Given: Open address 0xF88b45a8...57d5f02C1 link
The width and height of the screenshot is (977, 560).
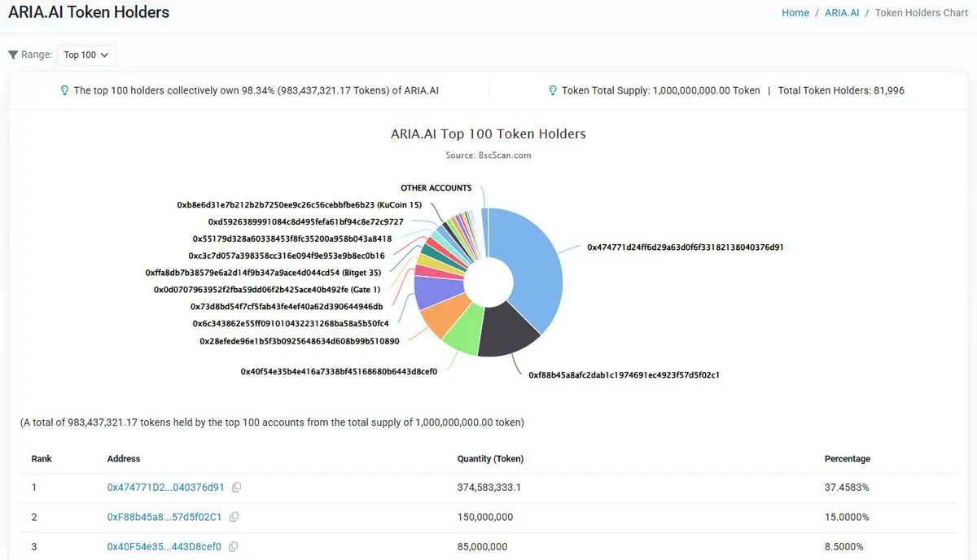Looking at the screenshot, I should (x=164, y=517).
